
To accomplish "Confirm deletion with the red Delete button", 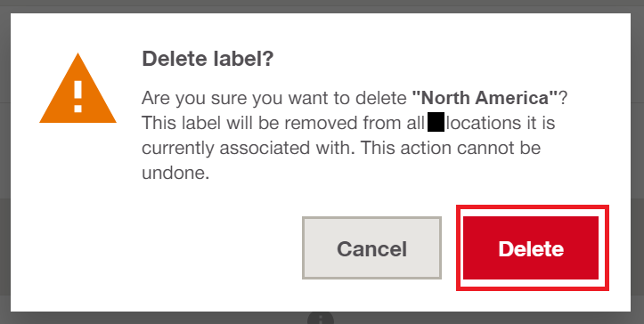I will tap(533, 248).
